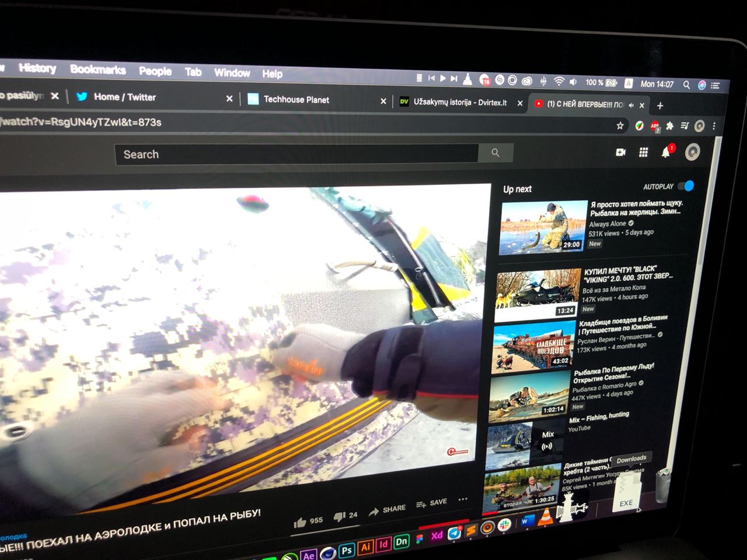Screen dimensions: 747x560
Task: Open Slack from the Dock
Action: tap(505, 524)
